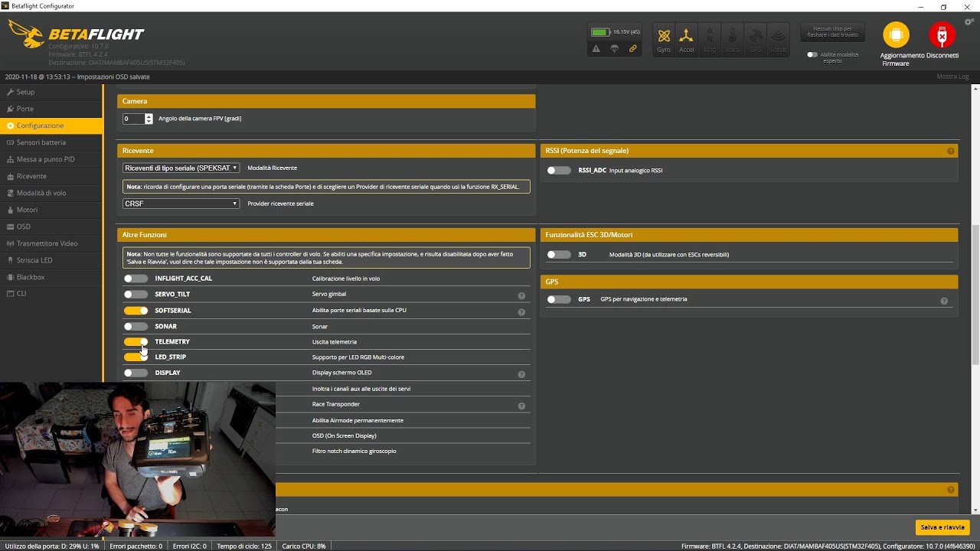
Task: Open the Trasmettitore Video tab
Action: pyautogui.click(x=51, y=243)
